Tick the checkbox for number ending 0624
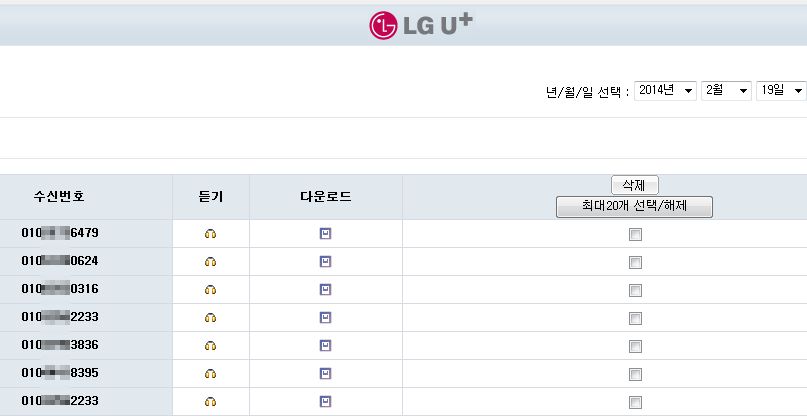The width and height of the screenshot is (807, 416). coord(636,263)
